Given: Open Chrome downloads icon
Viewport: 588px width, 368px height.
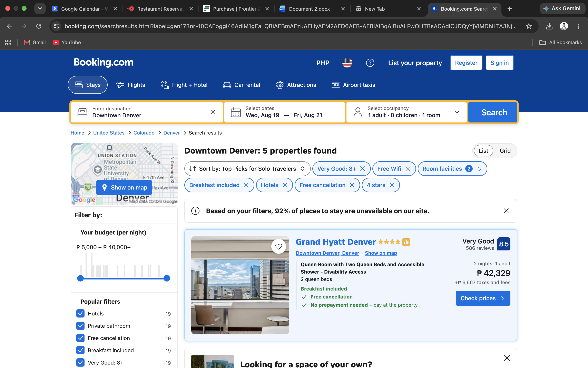Looking at the screenshot, I should (x=549, y=26).
